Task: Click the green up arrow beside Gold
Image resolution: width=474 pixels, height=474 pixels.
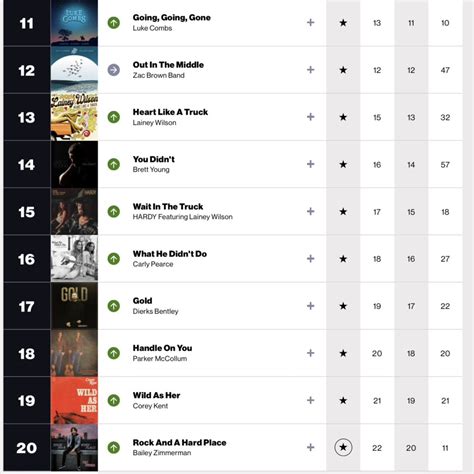Action: (x=114, y=306)
